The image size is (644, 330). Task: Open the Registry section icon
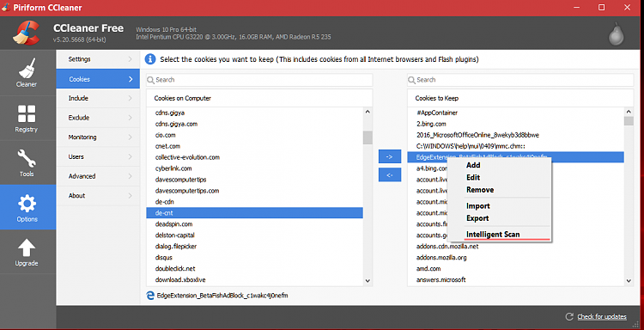click(x=27, y=113)
